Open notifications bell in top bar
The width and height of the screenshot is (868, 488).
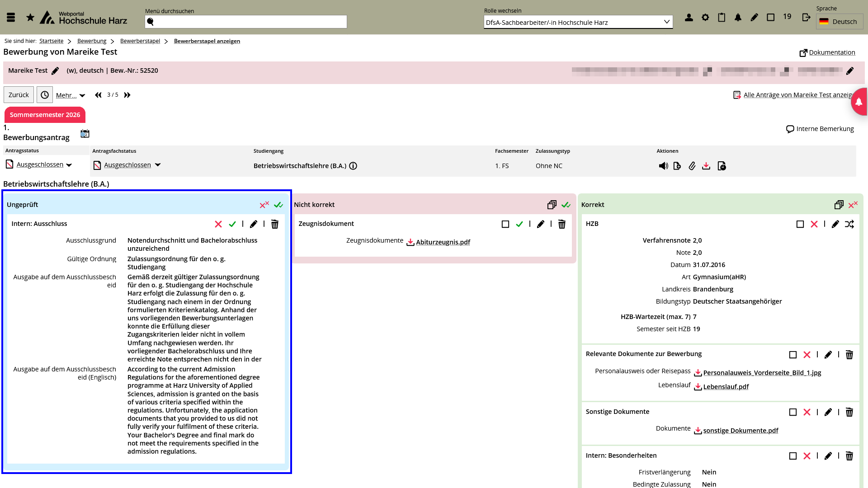(738, 18)
